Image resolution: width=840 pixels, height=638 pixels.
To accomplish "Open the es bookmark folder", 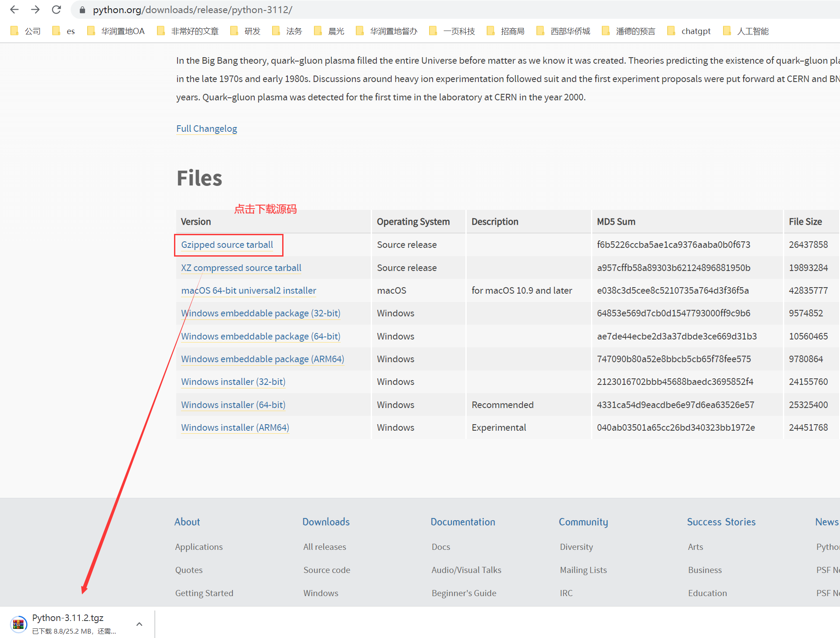I will click(x=64, y=31).
